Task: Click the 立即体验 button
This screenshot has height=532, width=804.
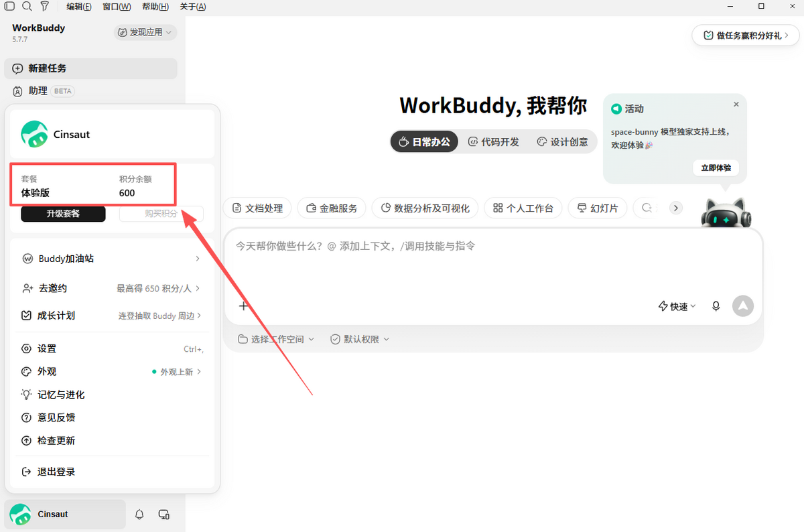Action: click(716, 168)
